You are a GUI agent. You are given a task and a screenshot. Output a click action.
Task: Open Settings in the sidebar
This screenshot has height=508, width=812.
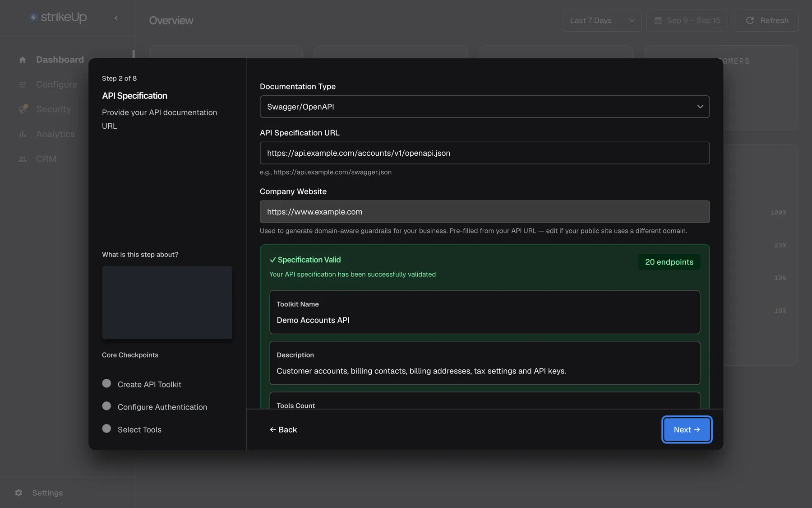47,493
